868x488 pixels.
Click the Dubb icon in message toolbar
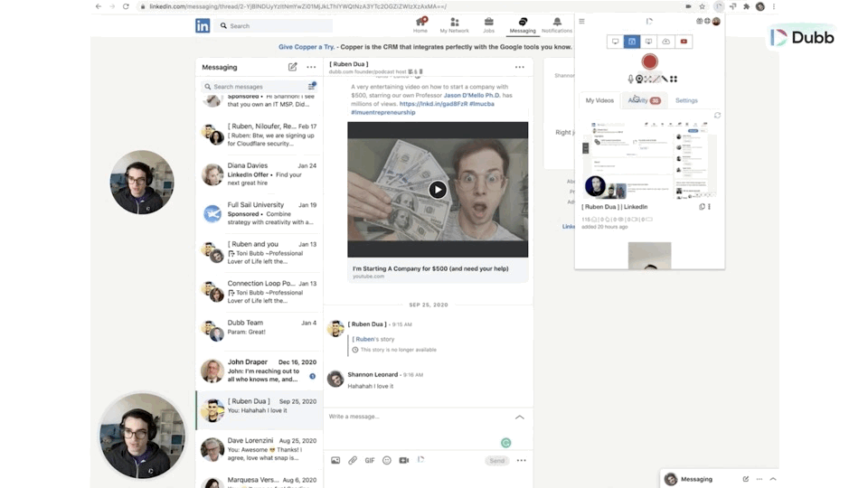point(420,460)
